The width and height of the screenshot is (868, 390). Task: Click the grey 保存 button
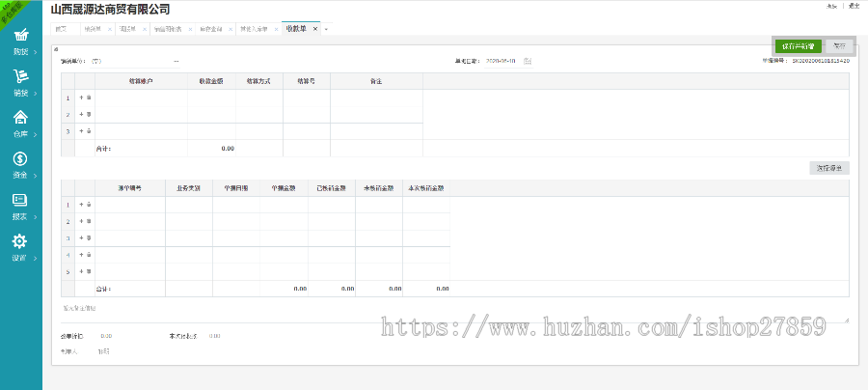click(839, 46)
